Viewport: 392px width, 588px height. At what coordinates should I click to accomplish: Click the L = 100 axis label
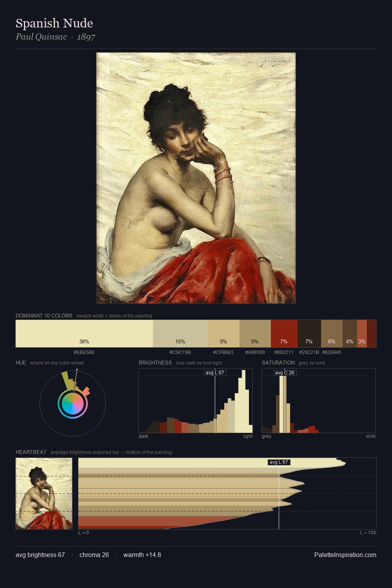(368, 533)
